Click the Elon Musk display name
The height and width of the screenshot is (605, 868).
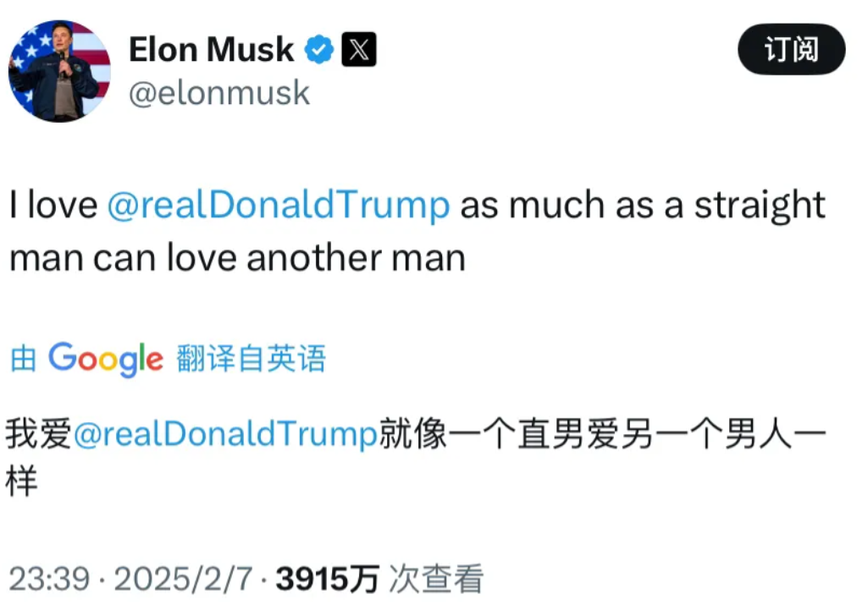(x=211, y=49)
